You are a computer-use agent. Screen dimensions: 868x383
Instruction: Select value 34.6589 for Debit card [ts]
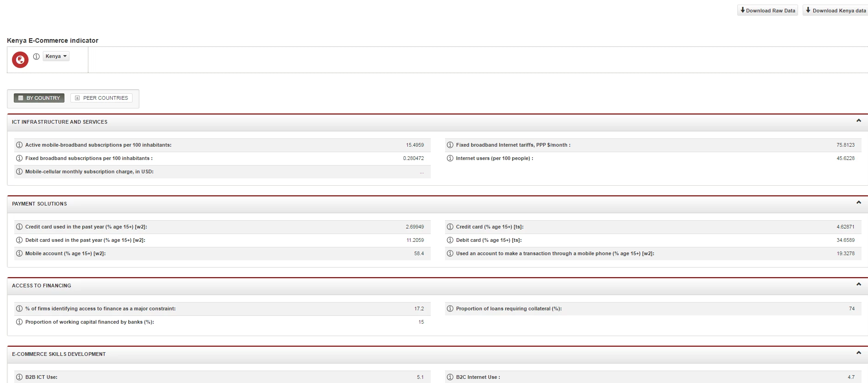click(845, 240)
